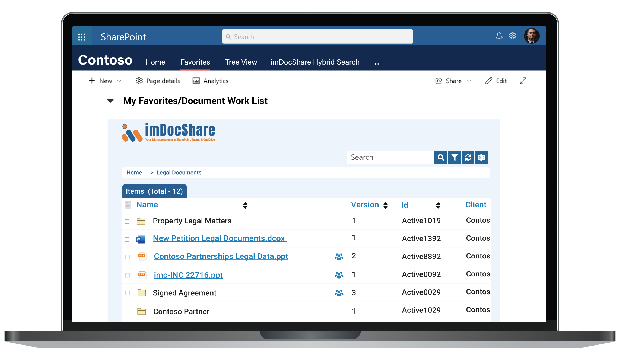623x364 pixels.
Task: Export list using the Excel icon
Action: click(481, 157)
